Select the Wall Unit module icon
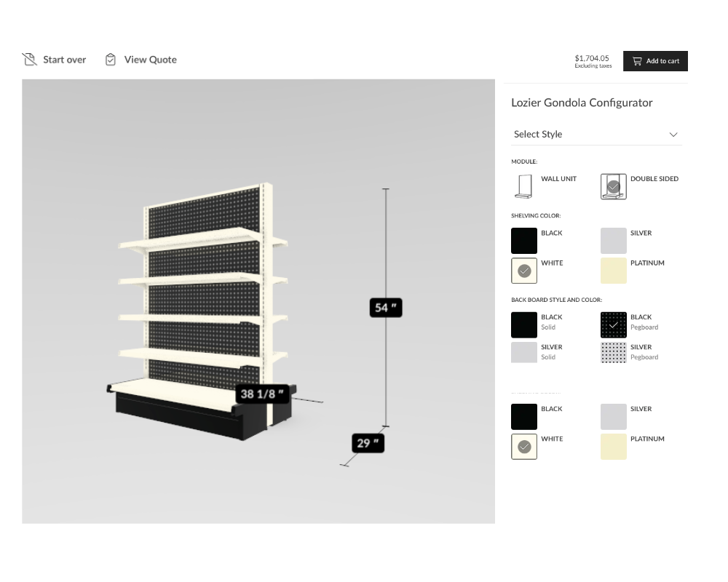 (x=523, y=186)
